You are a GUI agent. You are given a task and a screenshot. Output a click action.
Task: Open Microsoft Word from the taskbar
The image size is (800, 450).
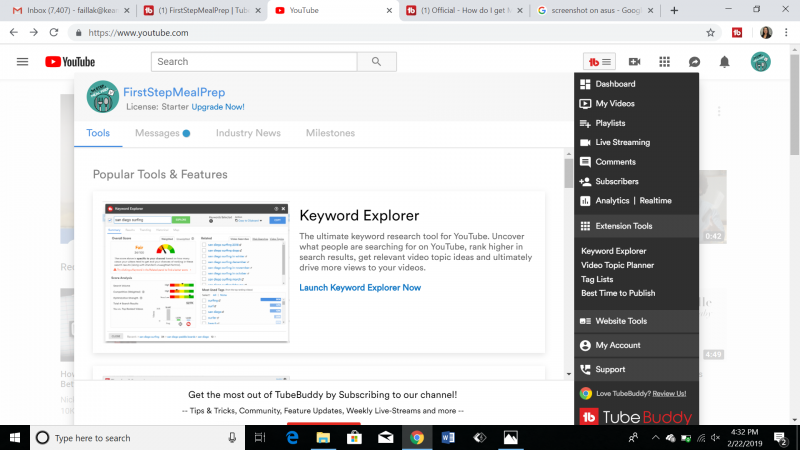point(447,437)
